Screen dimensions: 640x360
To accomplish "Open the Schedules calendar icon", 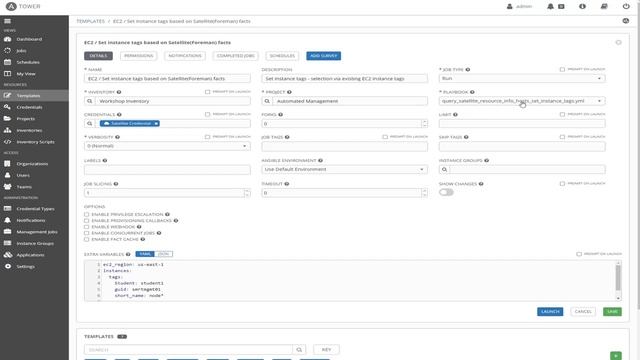I will pos(7,62).
